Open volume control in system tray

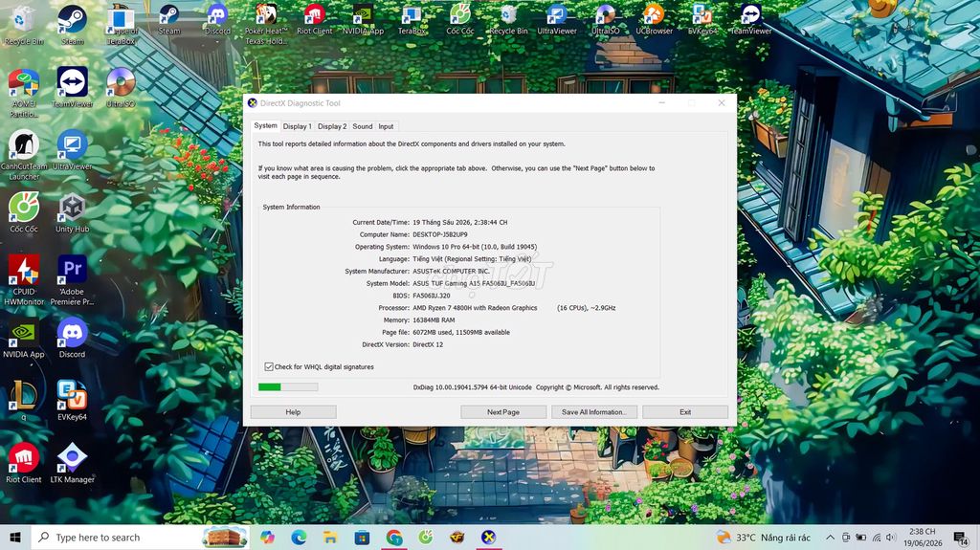[891, 538]
